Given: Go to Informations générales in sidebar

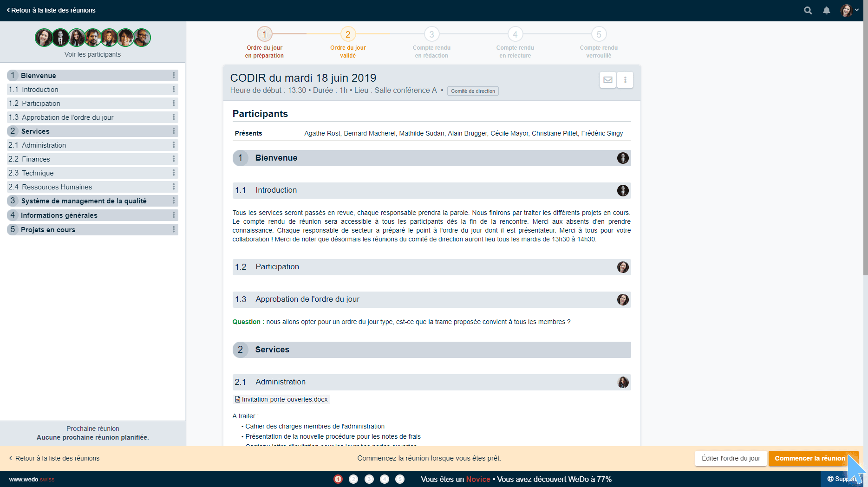Looking at the screenshot, I should [92, 215].
